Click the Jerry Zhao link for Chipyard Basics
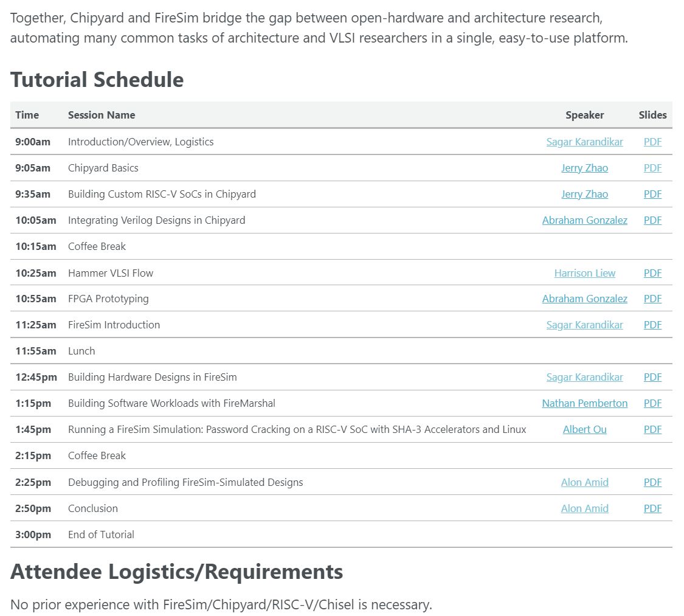684x616 pixels. coord(584,168)
